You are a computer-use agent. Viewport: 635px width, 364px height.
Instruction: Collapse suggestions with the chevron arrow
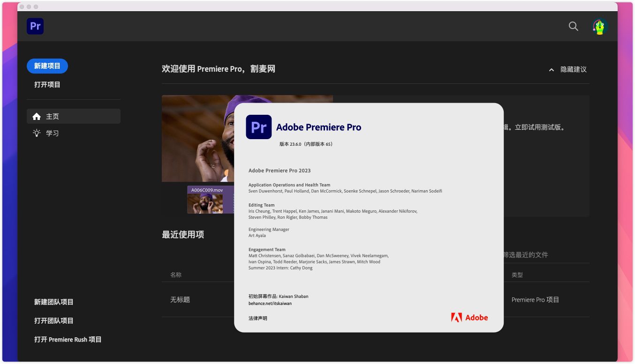pyautogui.click(x=552, y=70)
